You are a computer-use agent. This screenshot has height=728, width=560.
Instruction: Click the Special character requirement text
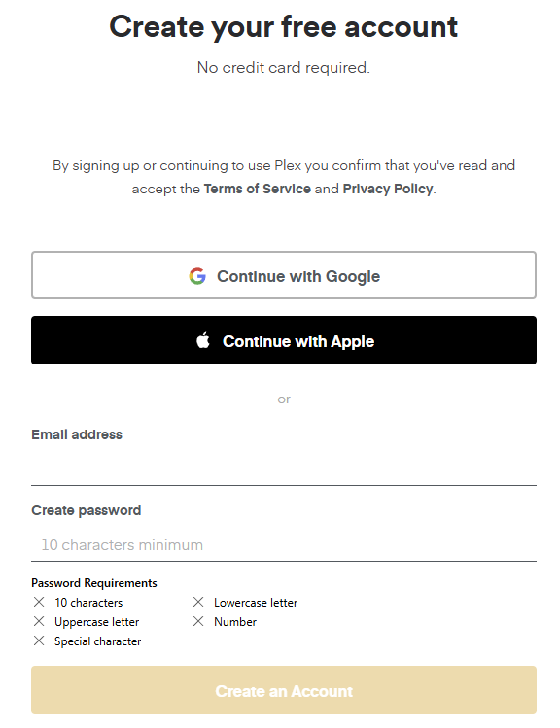tap(97, 641)
